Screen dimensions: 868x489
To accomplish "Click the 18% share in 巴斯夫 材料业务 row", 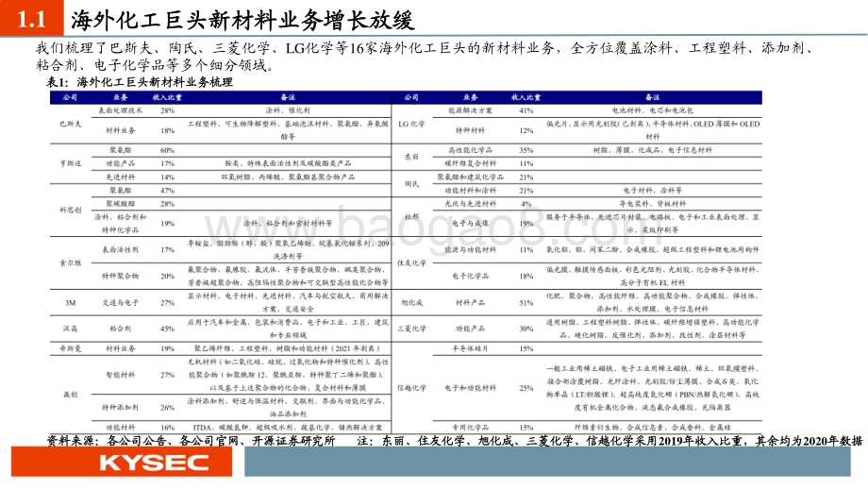I will [167, 130].
